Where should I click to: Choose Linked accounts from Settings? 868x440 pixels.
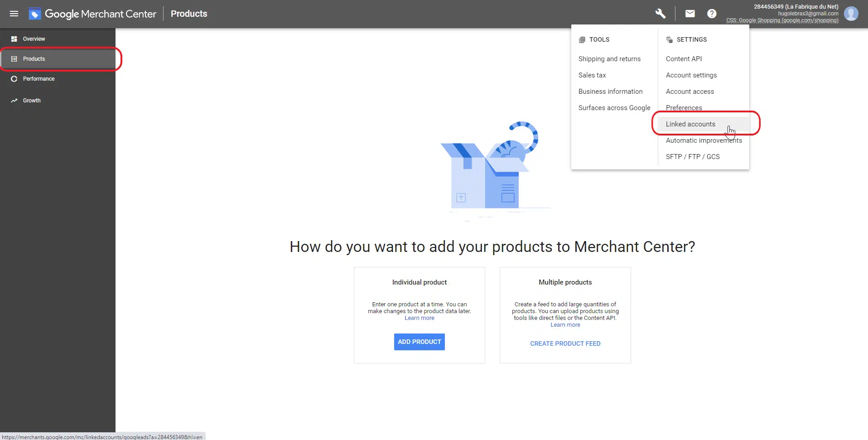690,124
